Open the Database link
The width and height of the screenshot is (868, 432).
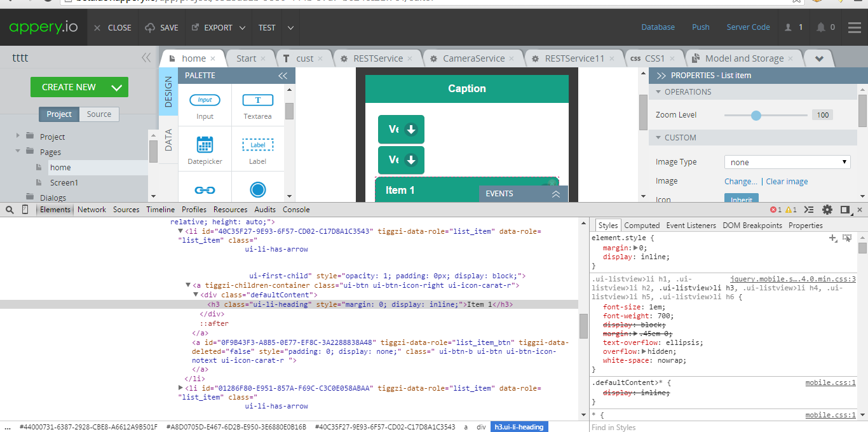[x=658, y=27]
